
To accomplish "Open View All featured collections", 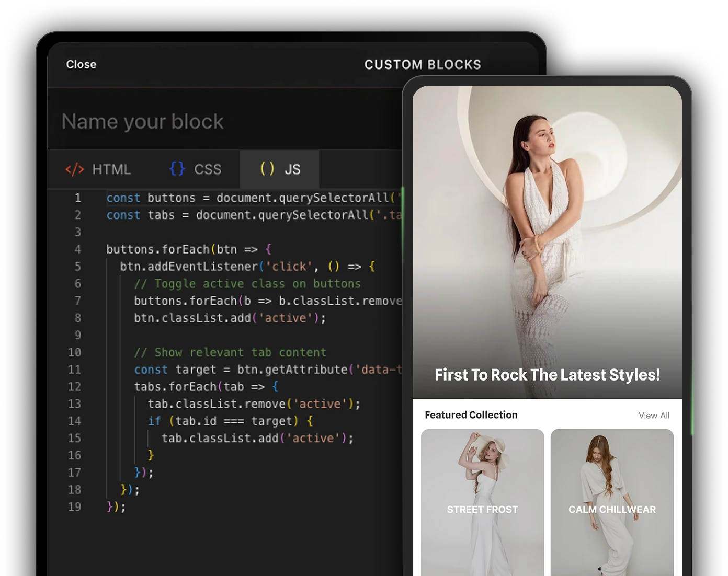I will (654, 416).
